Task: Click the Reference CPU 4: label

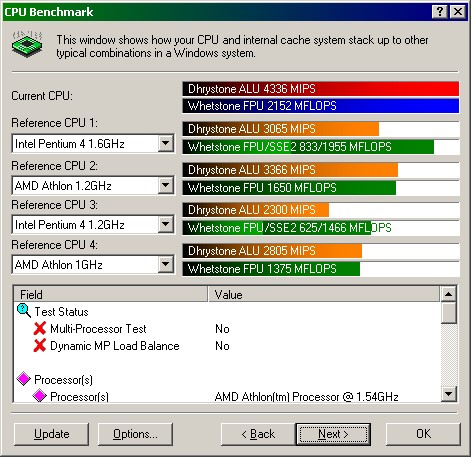Action: (x=54, y=245)
